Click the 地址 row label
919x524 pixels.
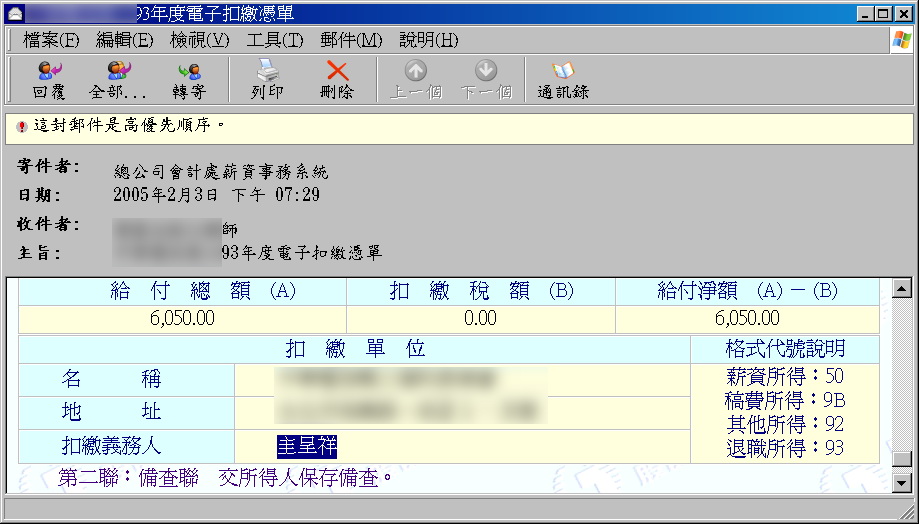click(x=111, y=412)
